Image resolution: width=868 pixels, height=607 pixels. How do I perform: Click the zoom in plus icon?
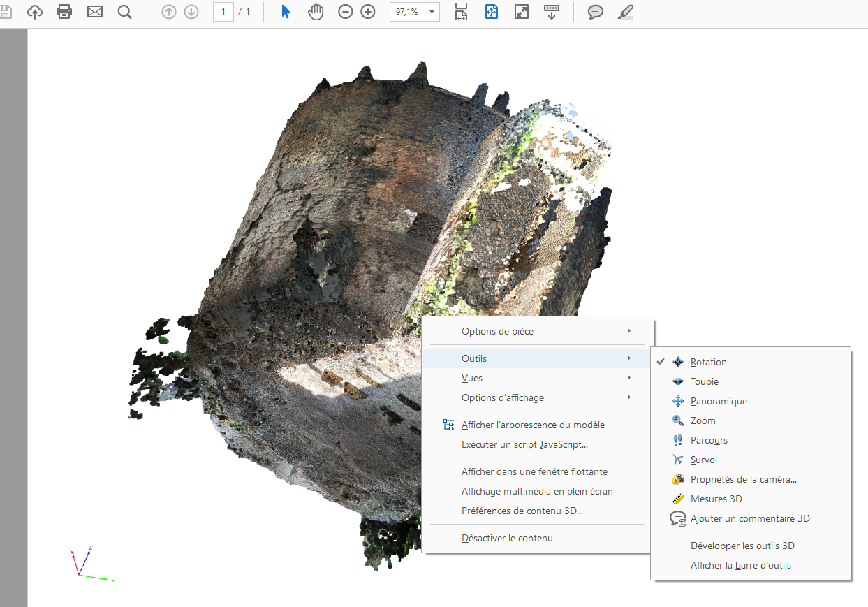click(x=368, y=12)
